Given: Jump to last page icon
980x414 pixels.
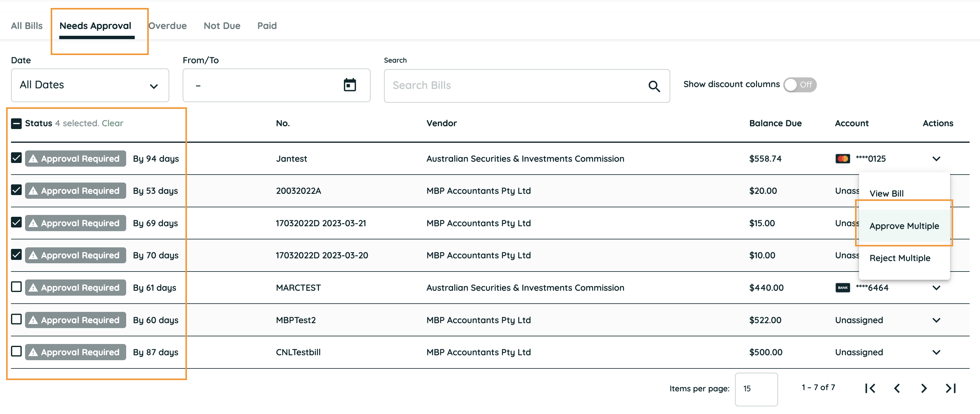Looking at the screenshot, I should [950, 388].
